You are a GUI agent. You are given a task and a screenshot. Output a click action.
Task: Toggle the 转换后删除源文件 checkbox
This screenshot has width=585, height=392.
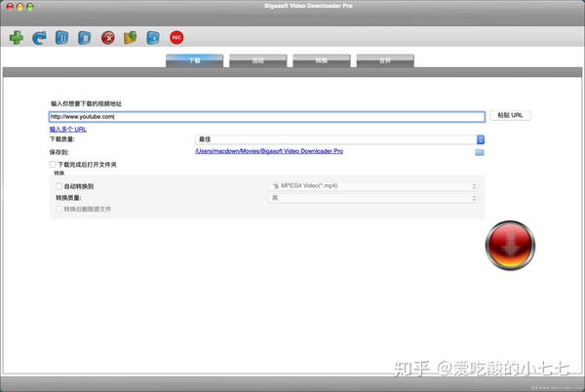(x=58, y=209)
